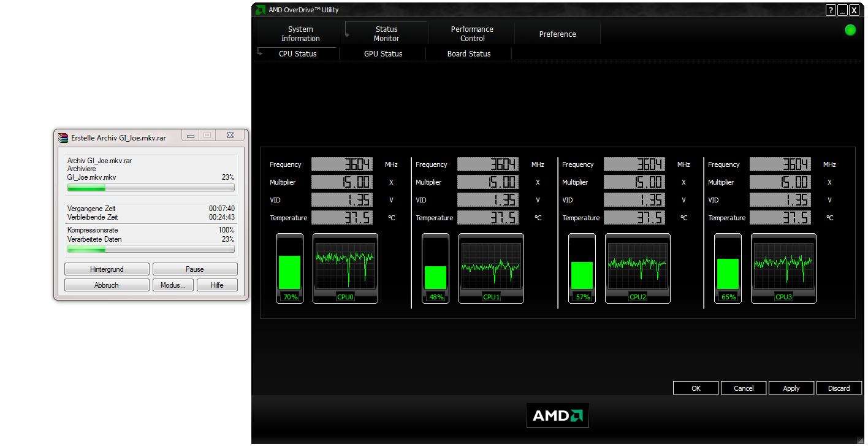
Task: Discard the OverDrive changes
Action: (839, 388)
